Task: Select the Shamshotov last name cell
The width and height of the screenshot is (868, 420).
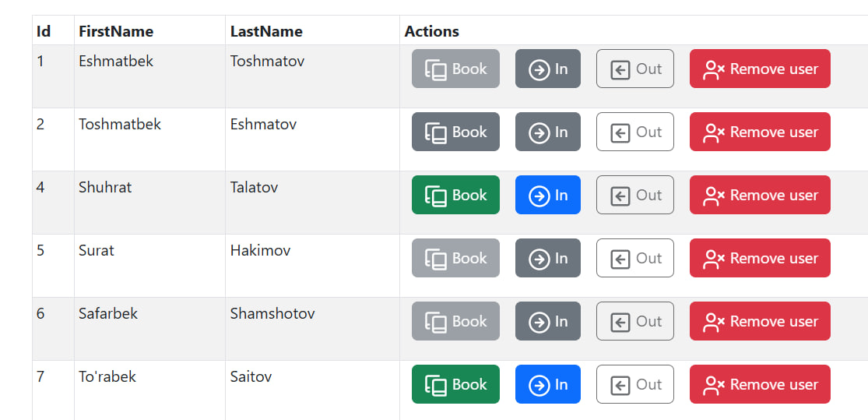Action: click(272, 314)
